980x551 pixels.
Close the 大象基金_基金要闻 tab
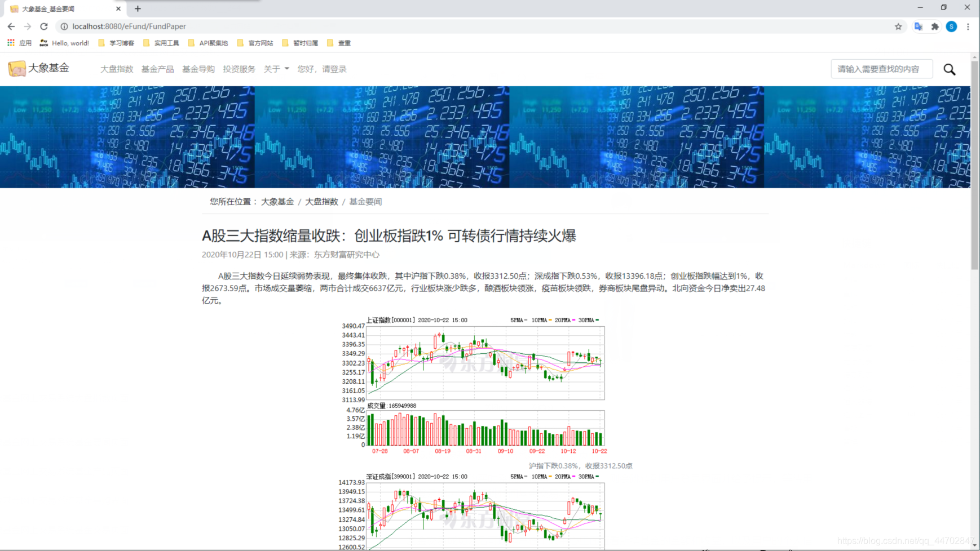coord(118,8)
